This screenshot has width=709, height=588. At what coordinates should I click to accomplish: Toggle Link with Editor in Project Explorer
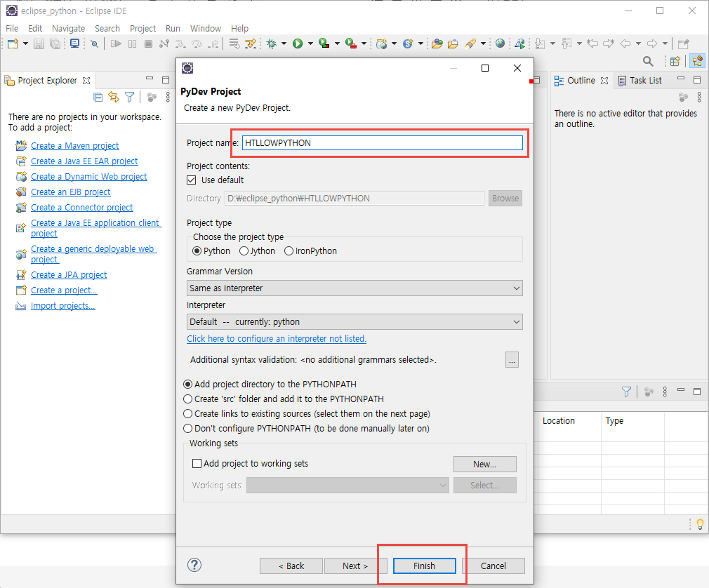(114, 97)
